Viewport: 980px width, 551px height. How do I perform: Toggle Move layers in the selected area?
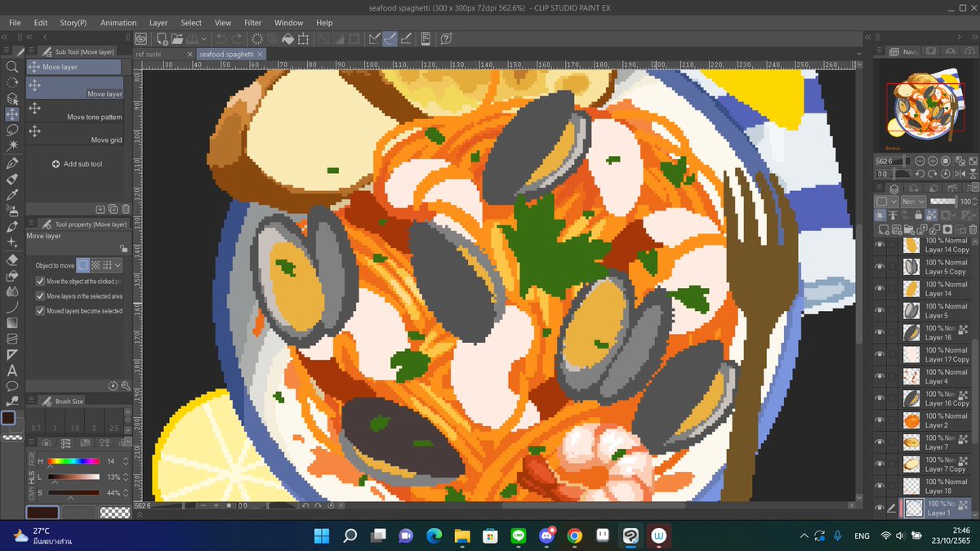[x=41, y=296]
